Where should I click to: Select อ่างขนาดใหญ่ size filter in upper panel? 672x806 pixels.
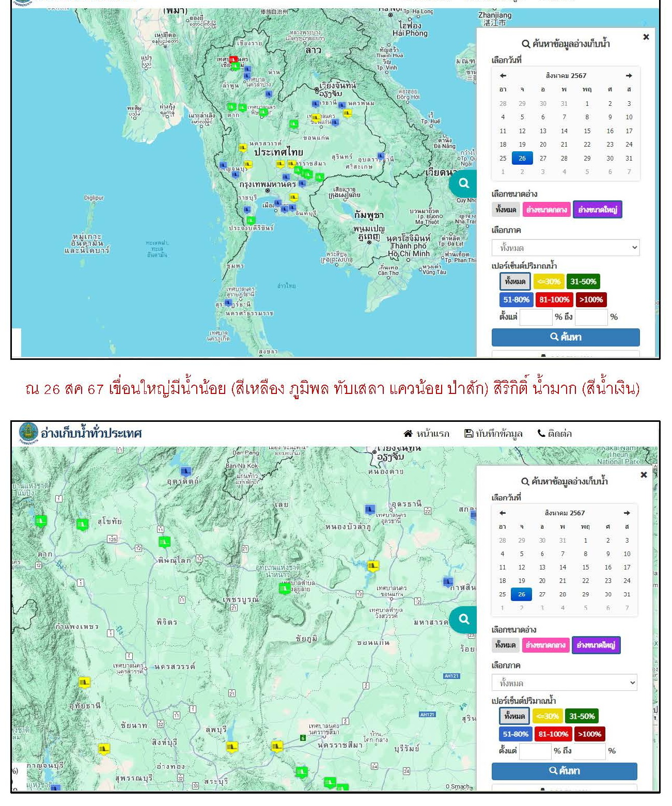click(598, 210)
